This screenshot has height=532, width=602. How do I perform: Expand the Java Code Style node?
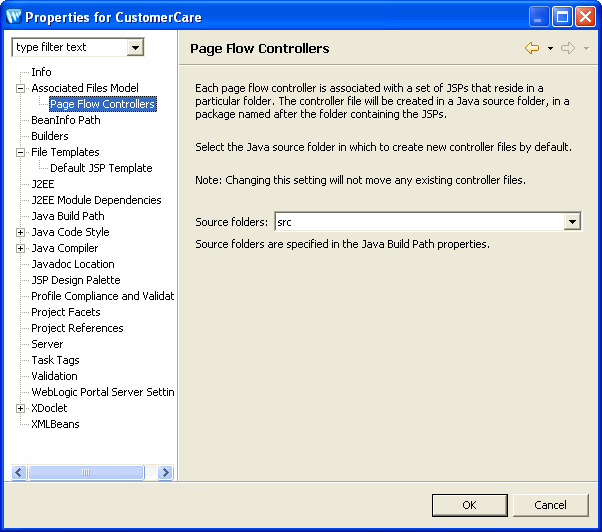(20, 233)
